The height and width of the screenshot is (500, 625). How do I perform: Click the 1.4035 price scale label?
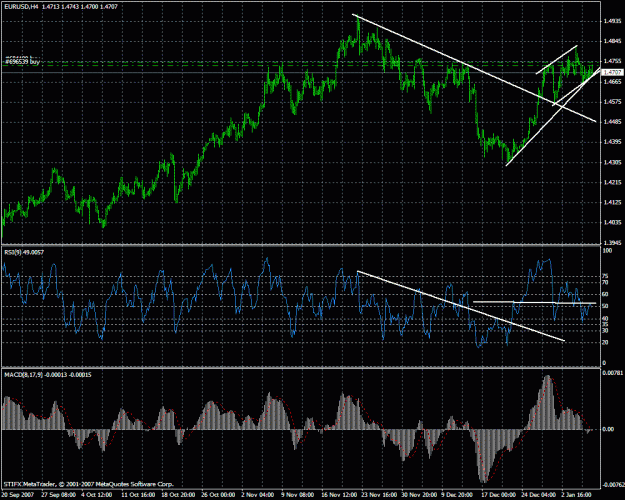(x=612, y=223)
